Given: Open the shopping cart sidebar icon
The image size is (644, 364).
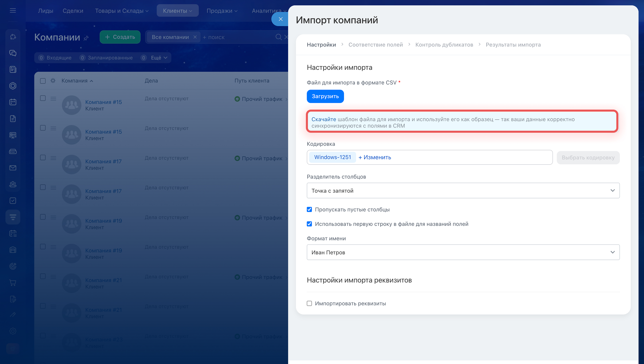Looking at the screenshot, I should (x=13, y=283).
